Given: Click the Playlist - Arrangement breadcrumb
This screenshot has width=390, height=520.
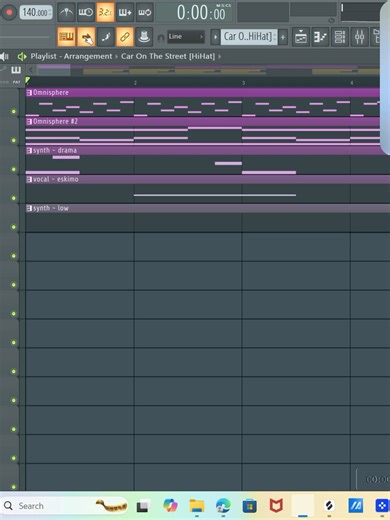Looking at the screenshot, I should (71, 56).
